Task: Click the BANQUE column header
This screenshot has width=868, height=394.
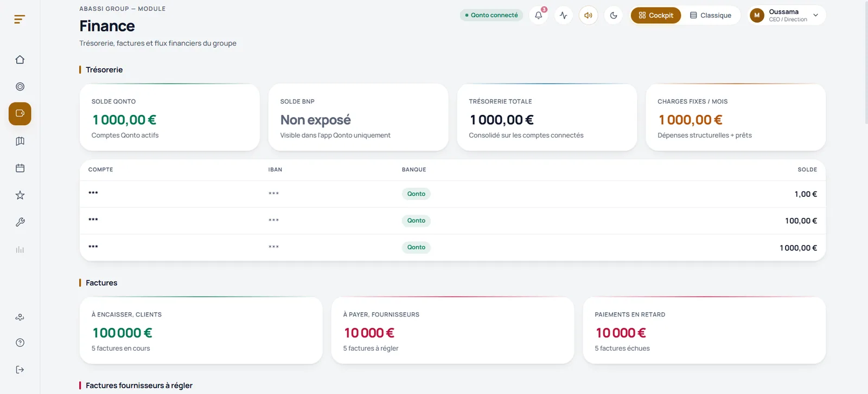Action: 414,170
